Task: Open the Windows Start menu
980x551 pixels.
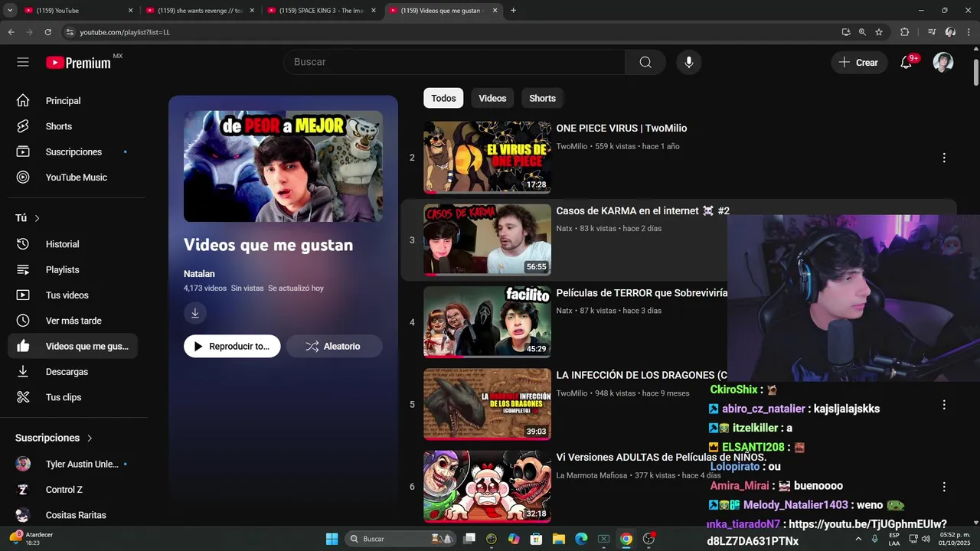Action: [x=332, y=539]
